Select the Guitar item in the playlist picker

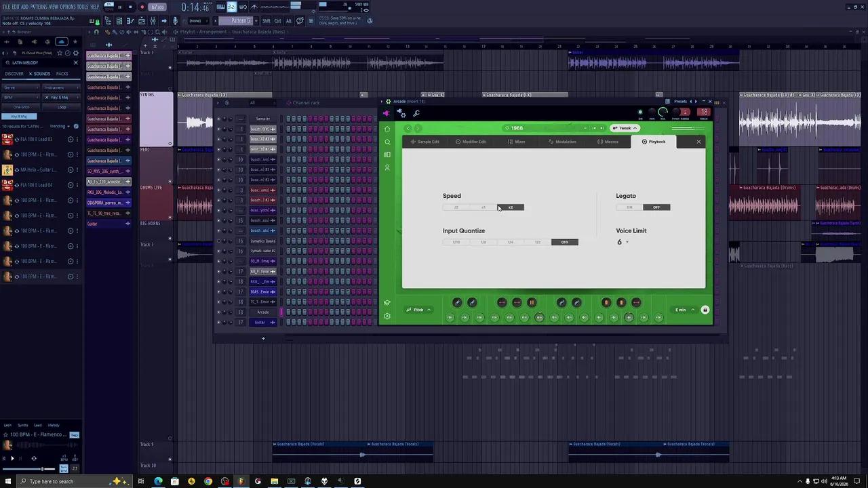[x=108, y=224]
